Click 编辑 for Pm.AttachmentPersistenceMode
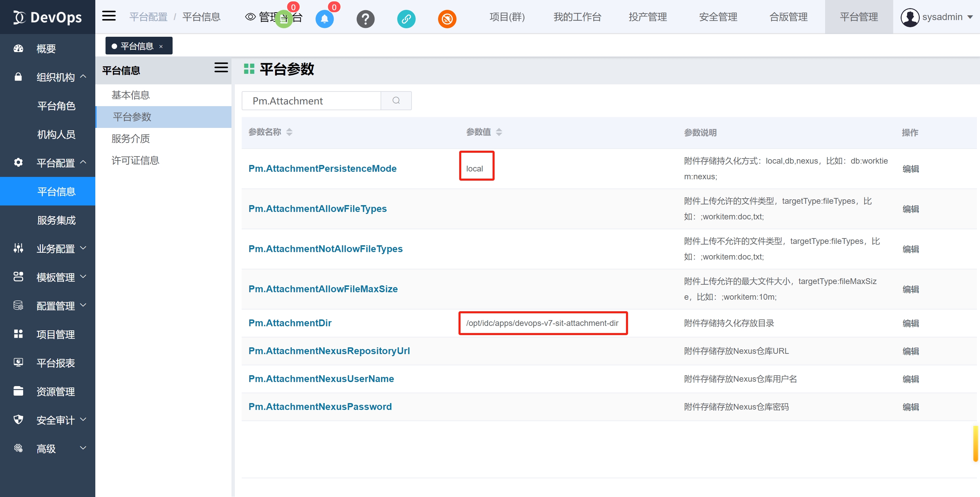This screenshot has width=980, height=497. (x=910, y=168)
